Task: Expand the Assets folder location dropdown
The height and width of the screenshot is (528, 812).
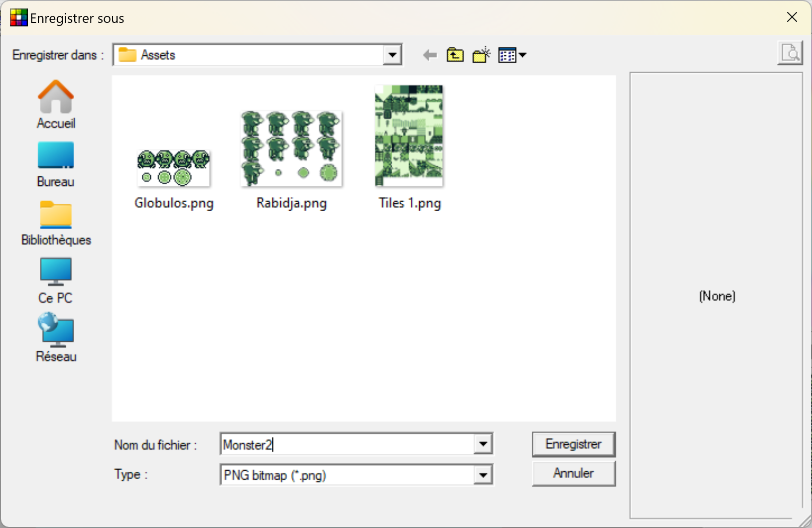Action: (392, 55)
